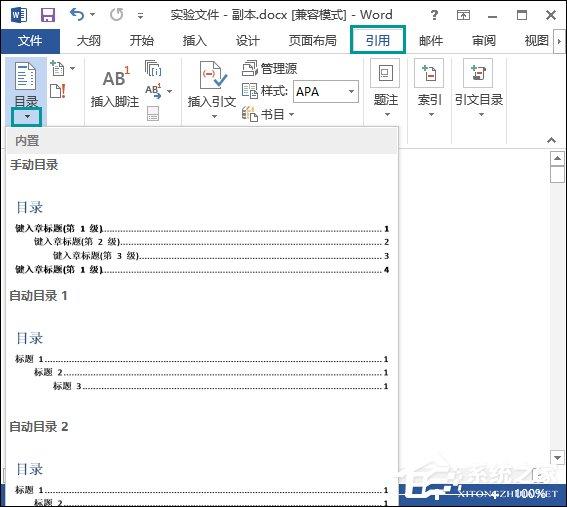Click the vertical scrollbar thumb

point(557,175)
